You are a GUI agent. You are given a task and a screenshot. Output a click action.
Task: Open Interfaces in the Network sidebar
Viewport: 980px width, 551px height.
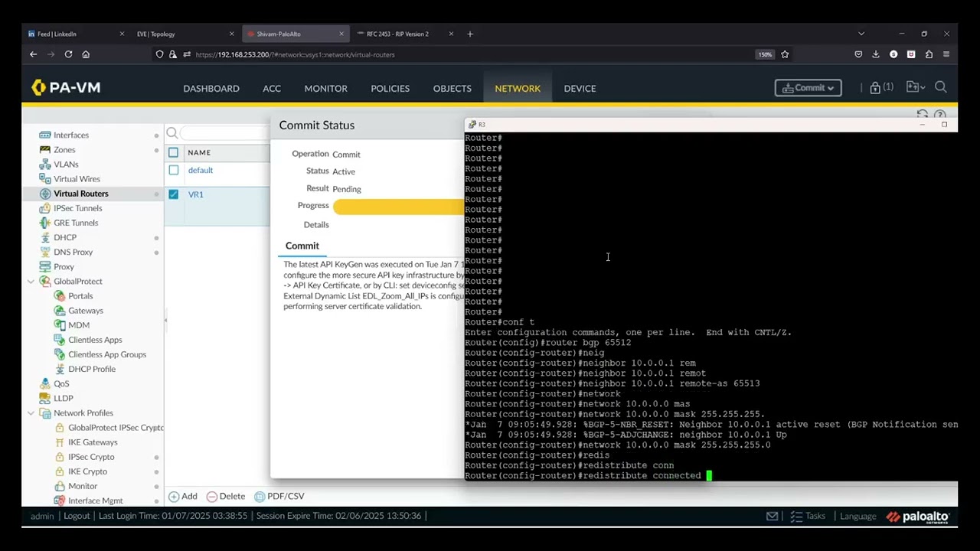(71, 135)
